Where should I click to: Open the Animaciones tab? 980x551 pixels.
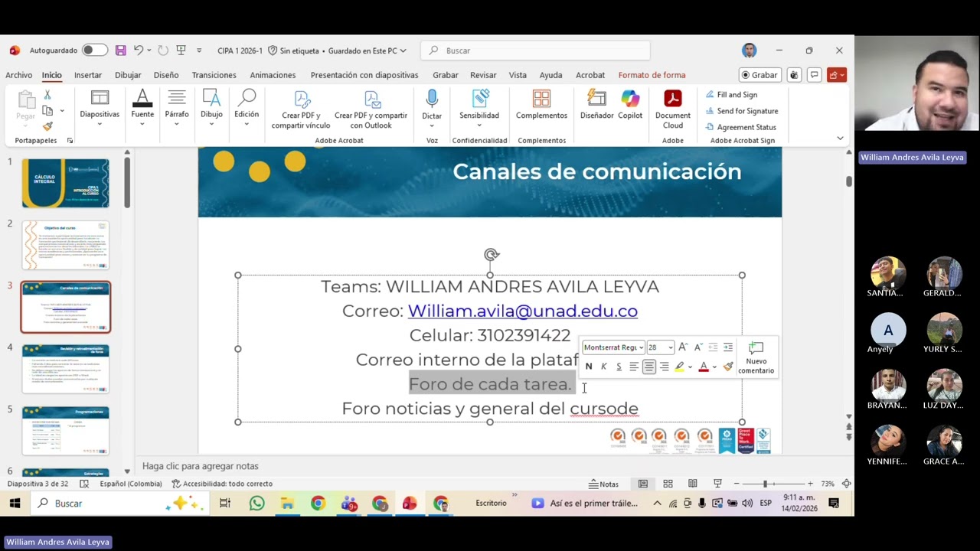pyautogui.click(x=273, y=75)
